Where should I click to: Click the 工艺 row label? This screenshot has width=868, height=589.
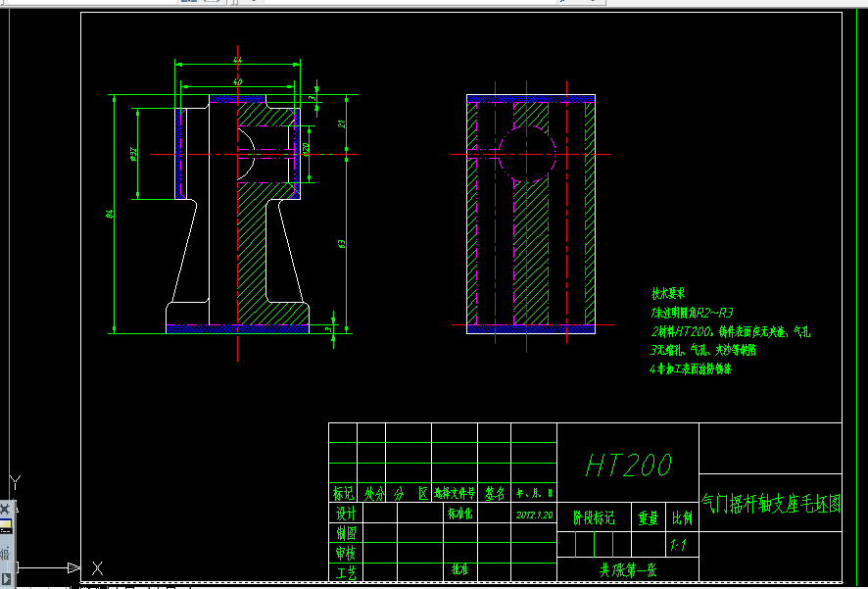(x=346, y=571)
